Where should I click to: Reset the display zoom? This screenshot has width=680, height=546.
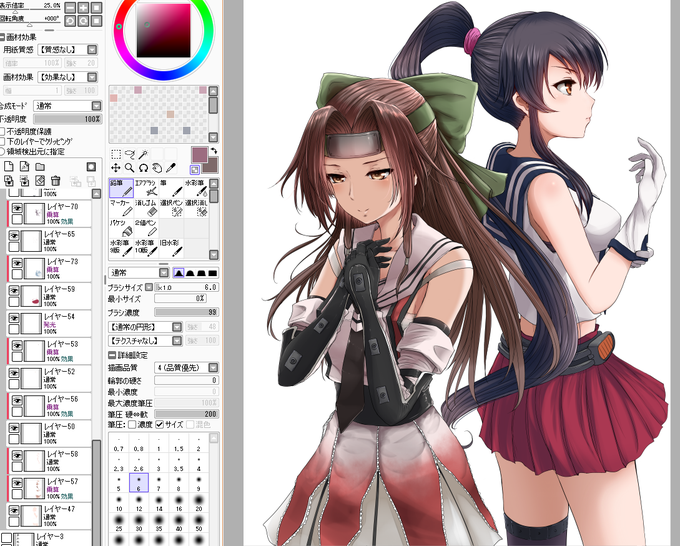tap(97, 7)
